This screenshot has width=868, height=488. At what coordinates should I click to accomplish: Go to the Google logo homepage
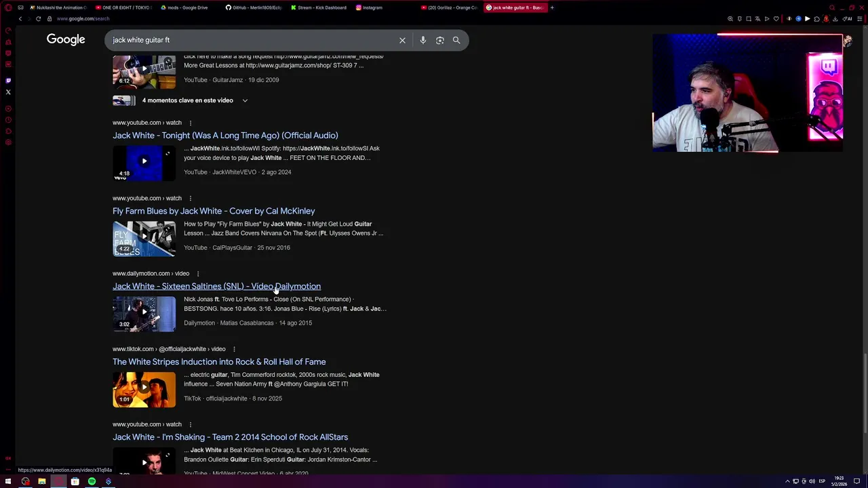(66, 39)
